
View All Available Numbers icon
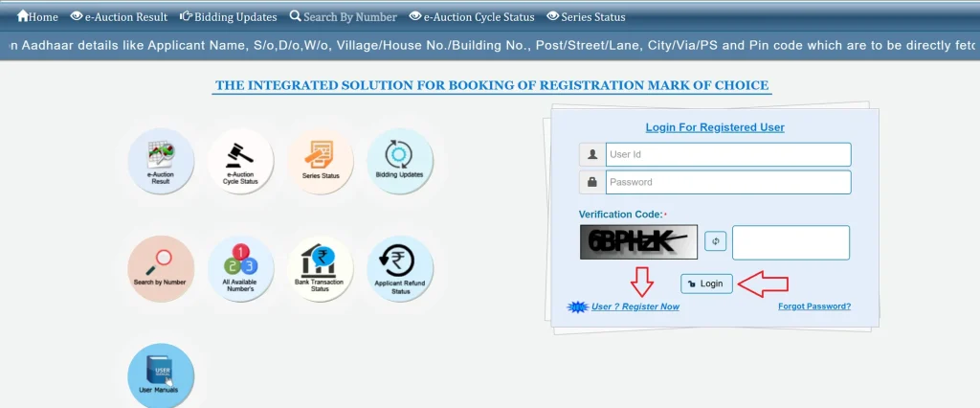tap(240, 268)
